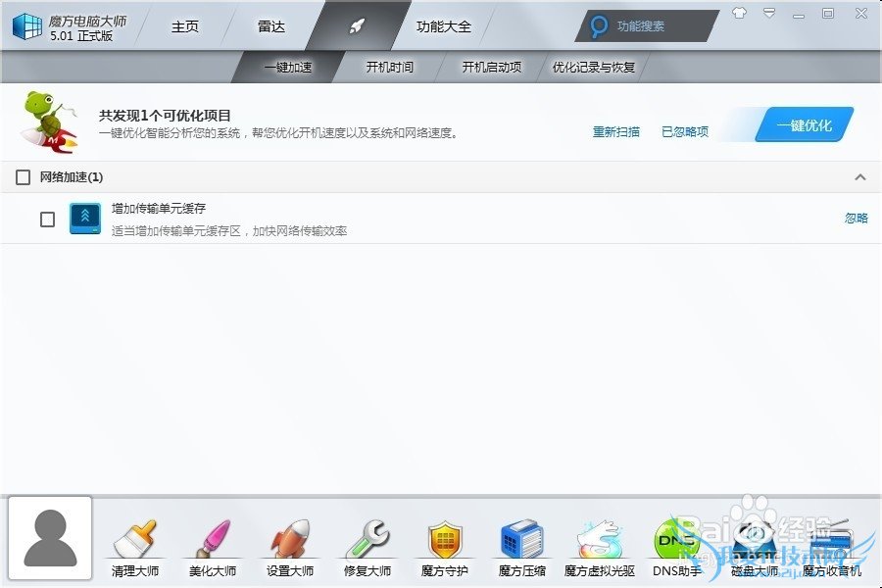Click the 增加传输单元缓存 item title

pos(159,209)
